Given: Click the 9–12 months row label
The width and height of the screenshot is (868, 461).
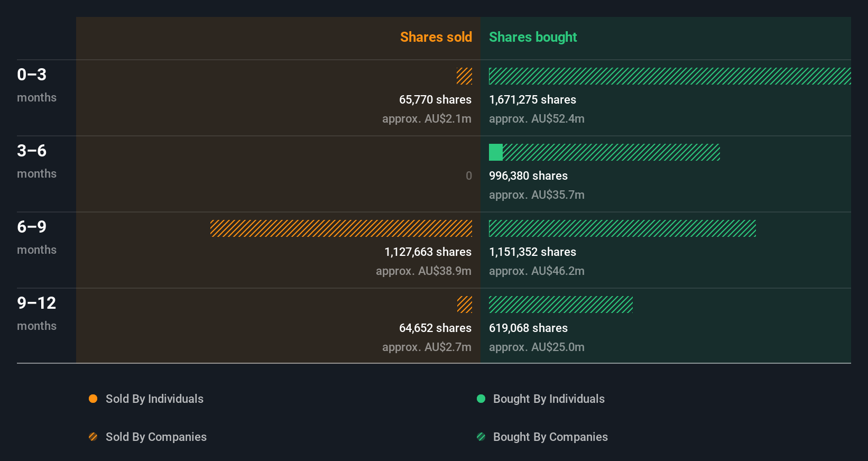Looking at the screenshot, I should pyautogui.click(x=36, y=314).
